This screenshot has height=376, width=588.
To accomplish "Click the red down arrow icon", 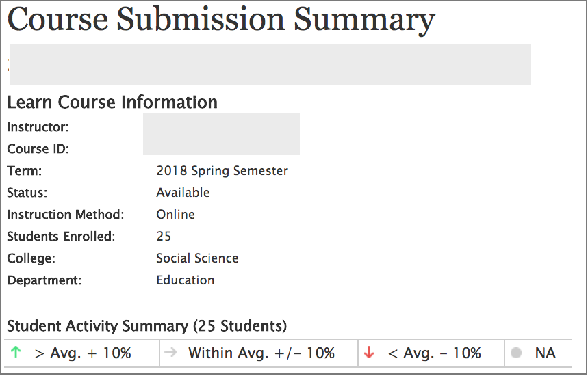I will pyautogui.click(x=369, y=352).
